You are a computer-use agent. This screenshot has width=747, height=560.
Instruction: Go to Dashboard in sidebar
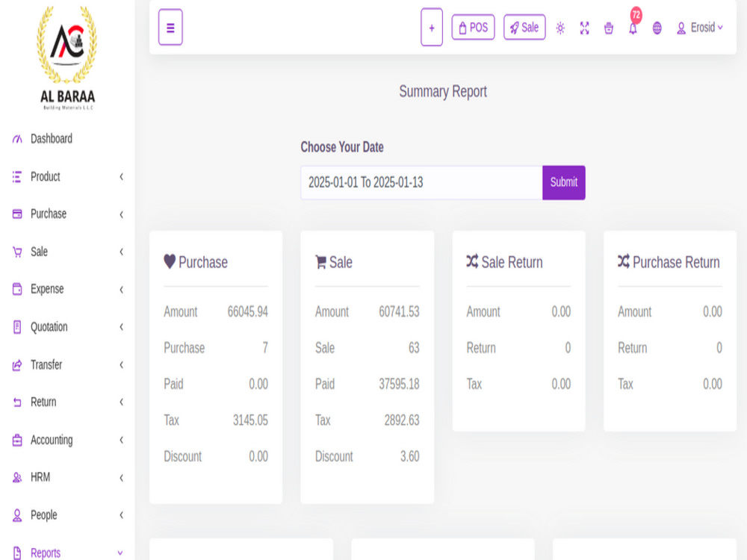51,139
